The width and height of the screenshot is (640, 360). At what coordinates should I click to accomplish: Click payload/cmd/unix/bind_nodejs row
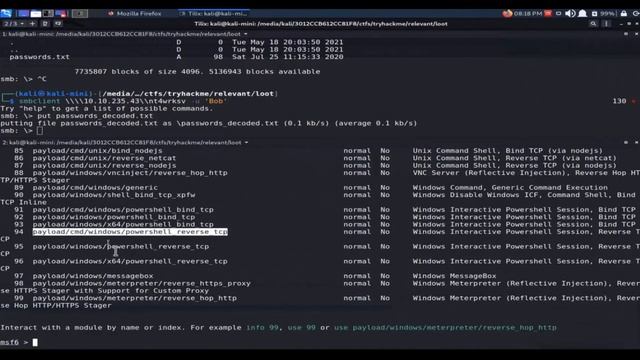(x=97, y=151)
